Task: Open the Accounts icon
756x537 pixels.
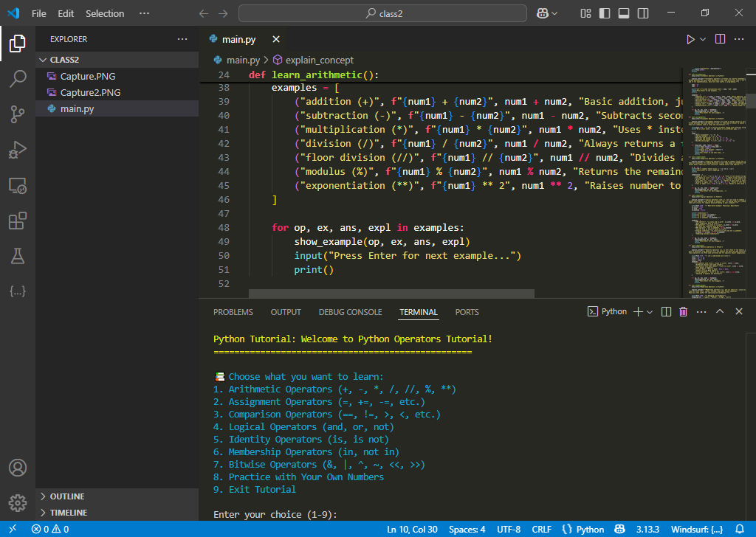Action: [18, 468]
